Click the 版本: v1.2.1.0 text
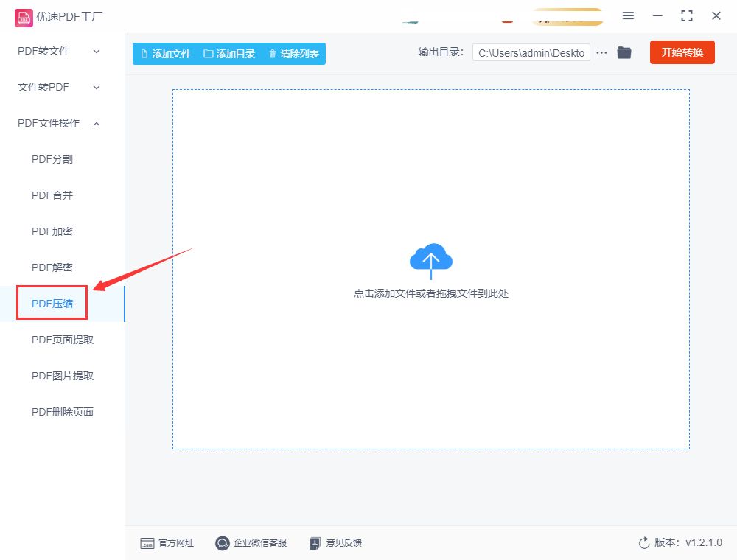737x560 pixels. (x=688, y=542)
